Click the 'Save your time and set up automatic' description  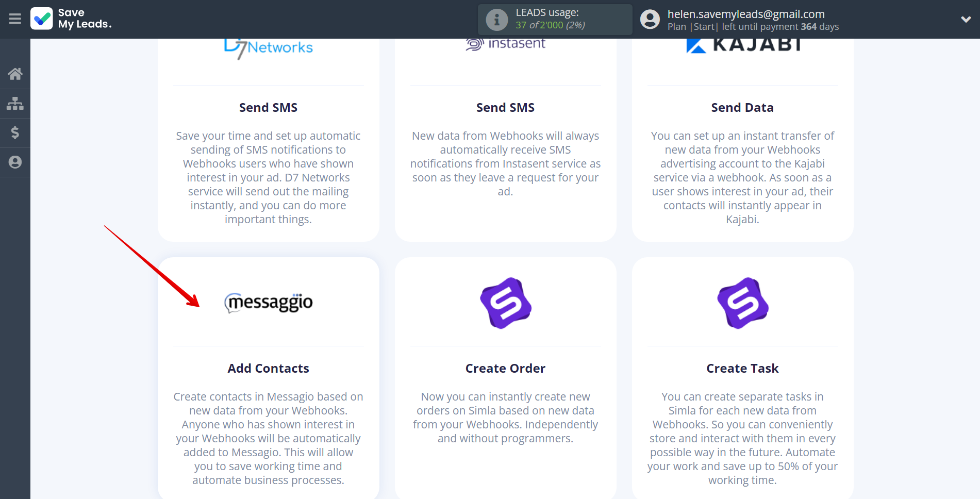click(x=268, y=177)
